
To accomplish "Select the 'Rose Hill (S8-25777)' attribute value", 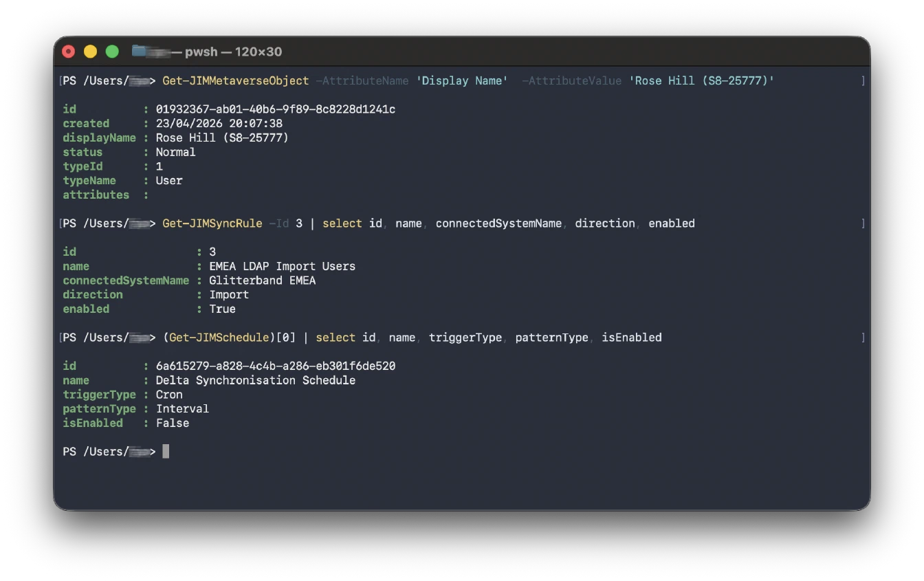I will click(x=701, y=80).
